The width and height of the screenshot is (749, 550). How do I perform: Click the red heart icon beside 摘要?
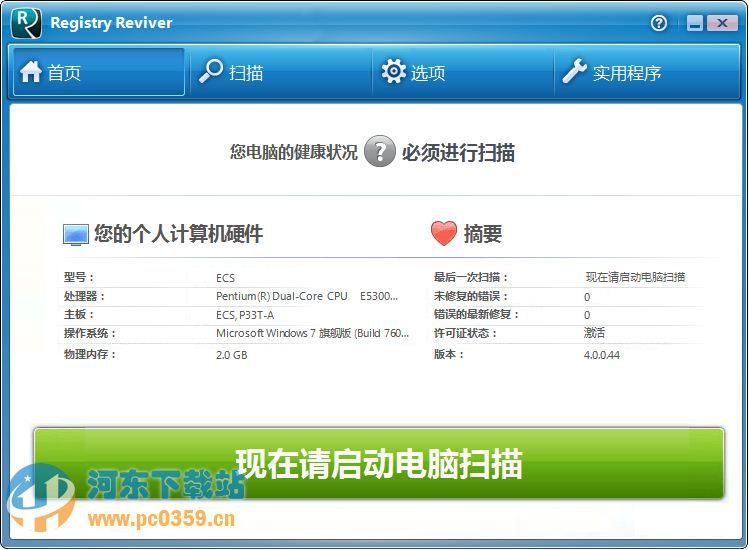444,234
